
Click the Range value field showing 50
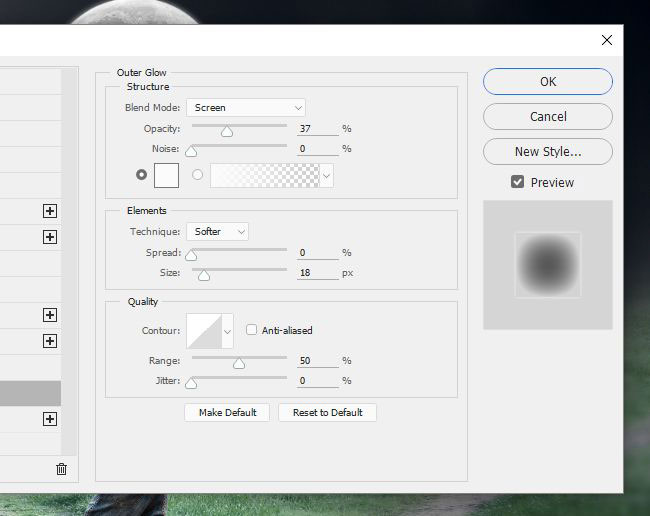pyautogui.click(x=318, y=361)
